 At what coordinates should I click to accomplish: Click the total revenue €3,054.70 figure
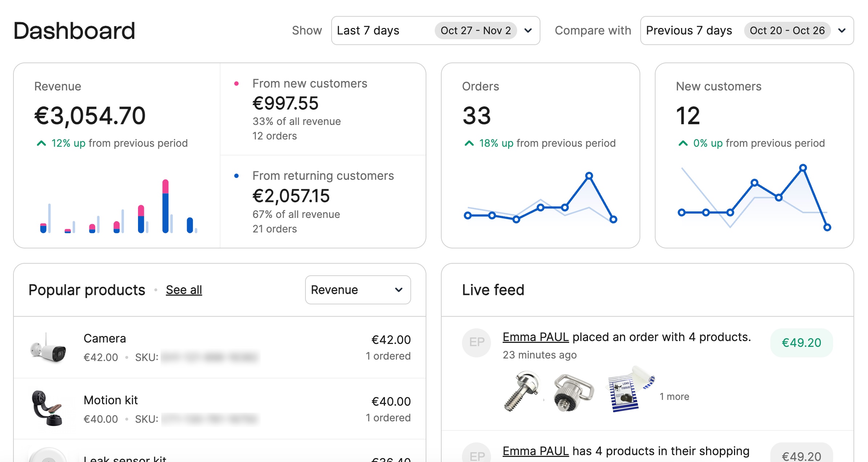(x=90, y=116)
